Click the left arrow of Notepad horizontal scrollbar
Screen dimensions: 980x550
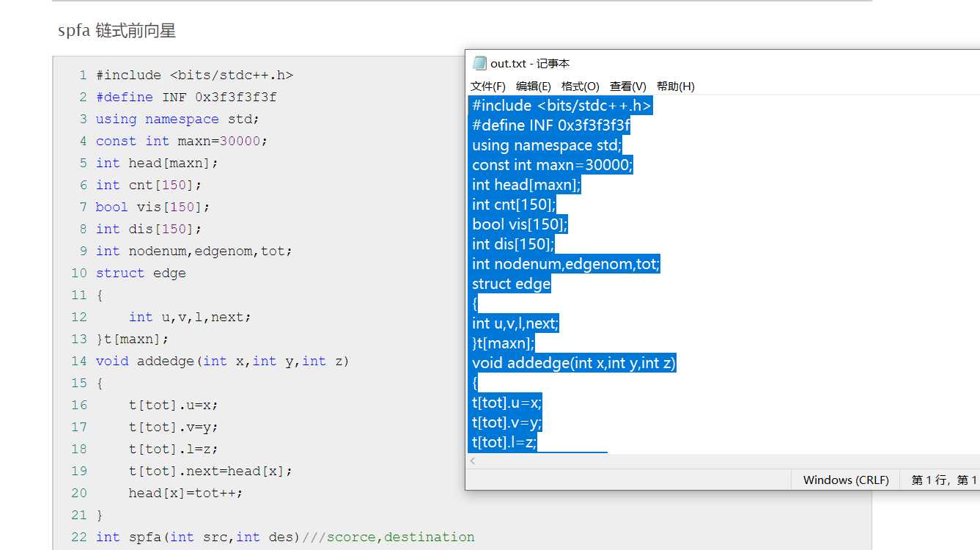(x=473, y=461)
